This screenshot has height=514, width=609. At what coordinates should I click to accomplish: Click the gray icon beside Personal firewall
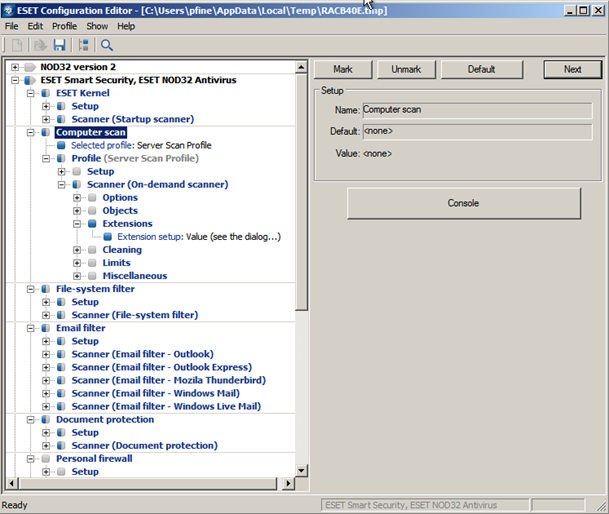[45, 459]
